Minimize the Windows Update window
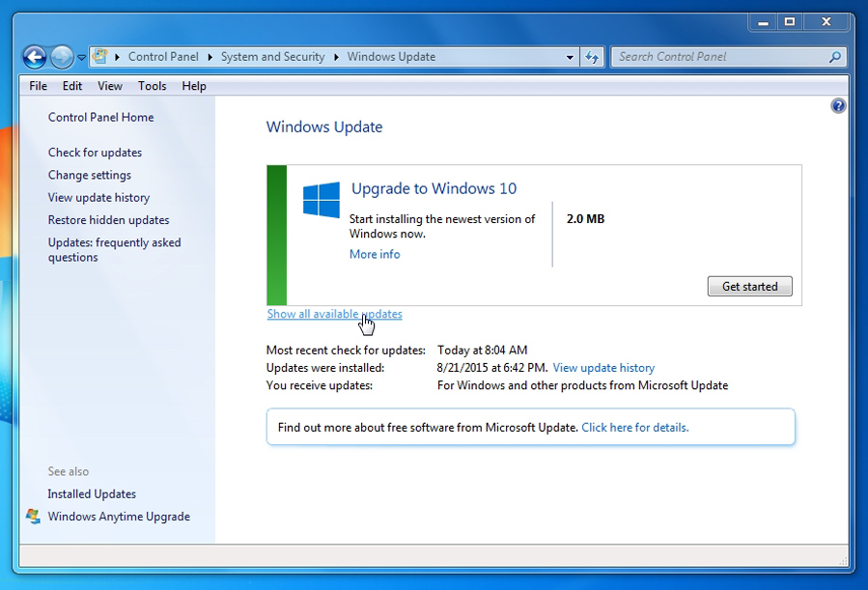Screen dimensions: 868x590 coord(763,22)
